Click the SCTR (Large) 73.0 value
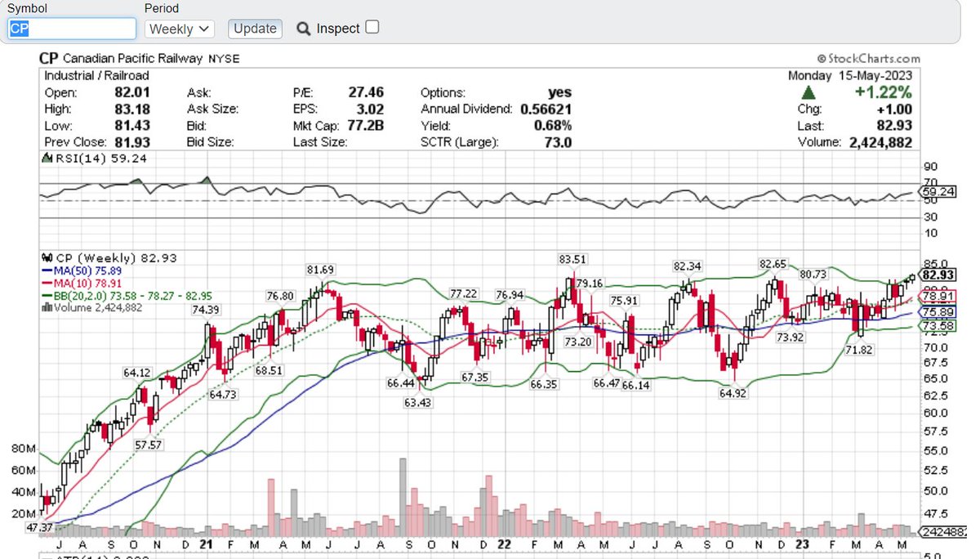This screenshot has height=559, width=980. click(x=557, y=142)
